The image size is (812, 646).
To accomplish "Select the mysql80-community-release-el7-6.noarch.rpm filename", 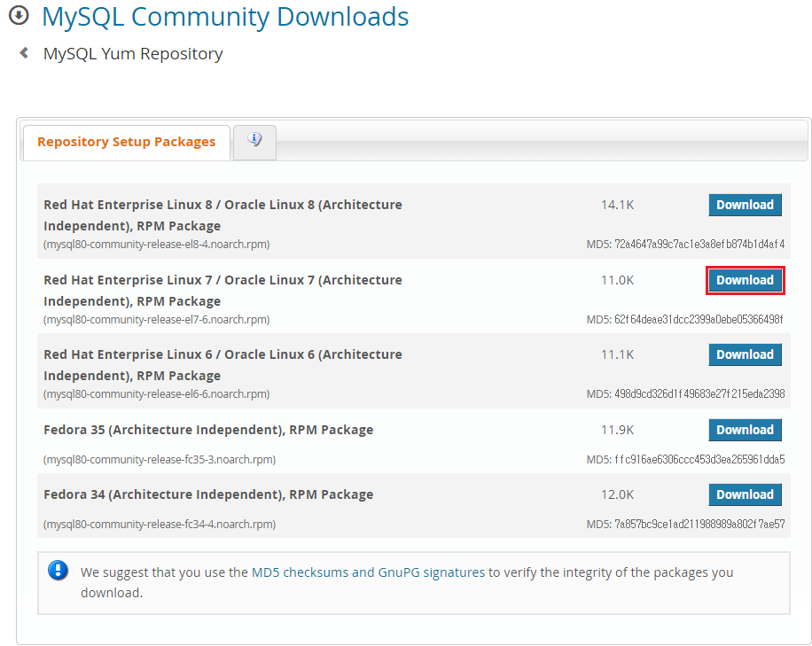I will tap(156, 320).
